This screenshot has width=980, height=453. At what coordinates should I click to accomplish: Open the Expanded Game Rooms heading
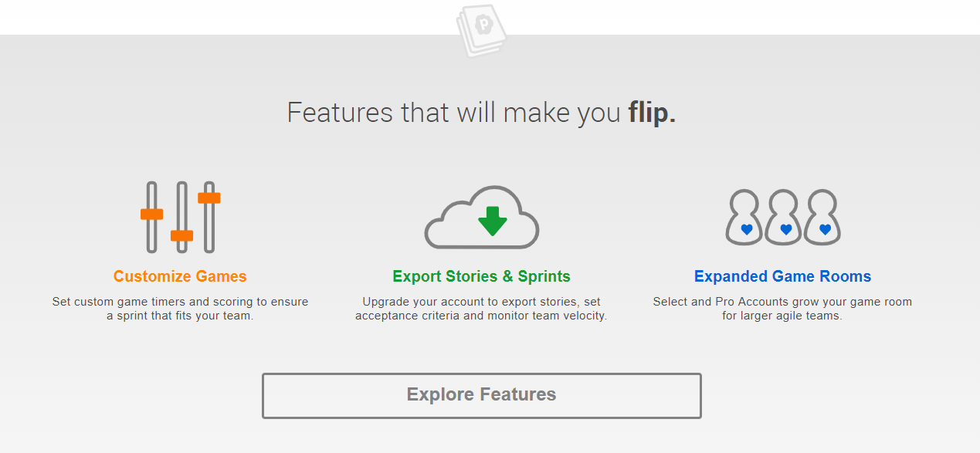pyautogui.click(x=782, y=276)
